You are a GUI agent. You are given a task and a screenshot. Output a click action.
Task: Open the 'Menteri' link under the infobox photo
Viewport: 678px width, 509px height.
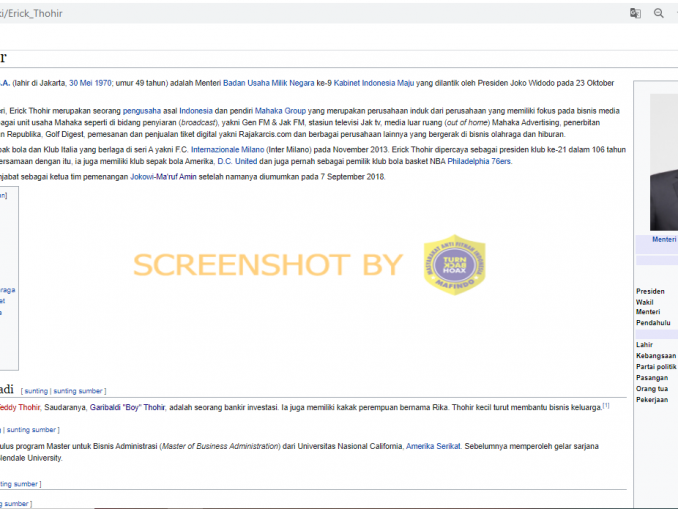pyautogui.click(x=664, y=240)
